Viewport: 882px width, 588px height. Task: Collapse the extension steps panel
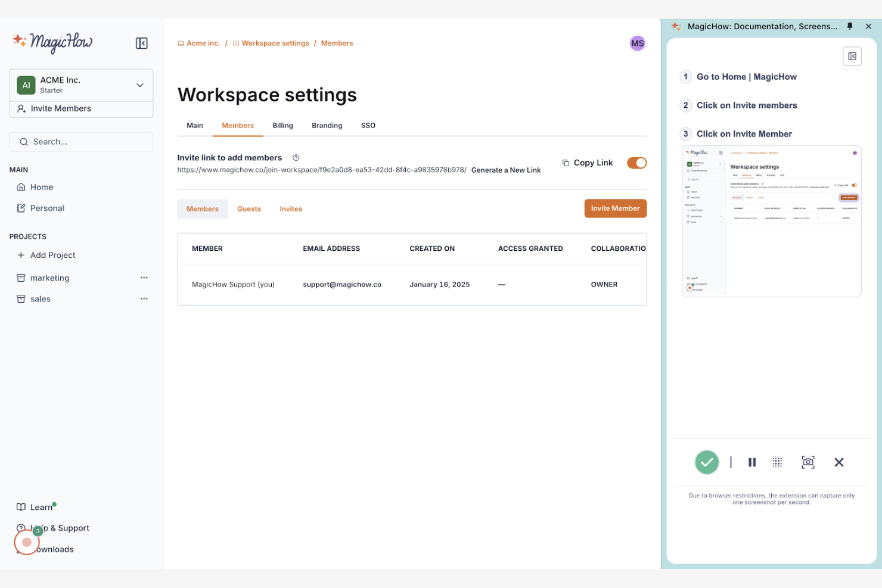(x=852, y=55)
